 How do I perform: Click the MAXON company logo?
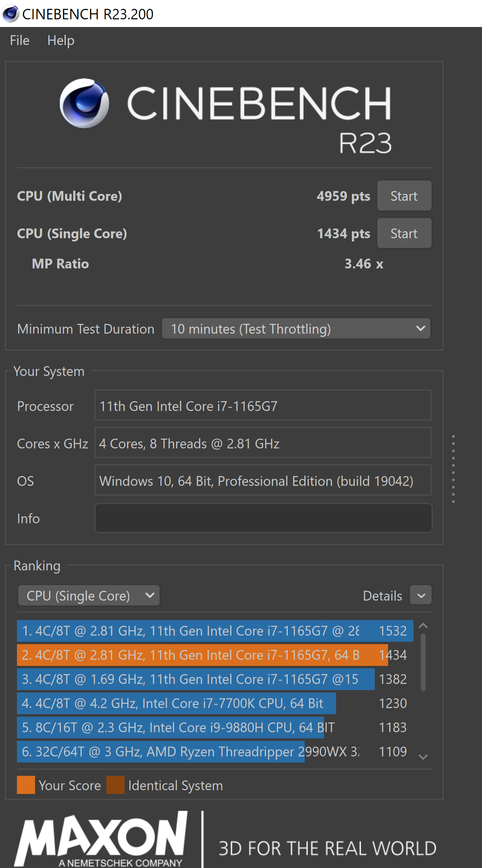(x=101, y=839)
